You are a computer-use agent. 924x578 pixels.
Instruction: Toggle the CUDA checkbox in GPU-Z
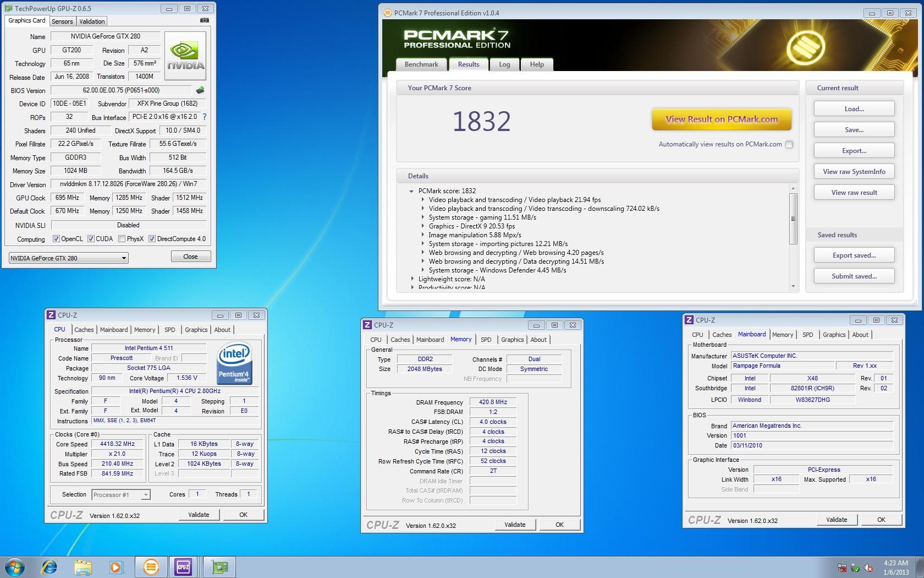coord(91,239)
